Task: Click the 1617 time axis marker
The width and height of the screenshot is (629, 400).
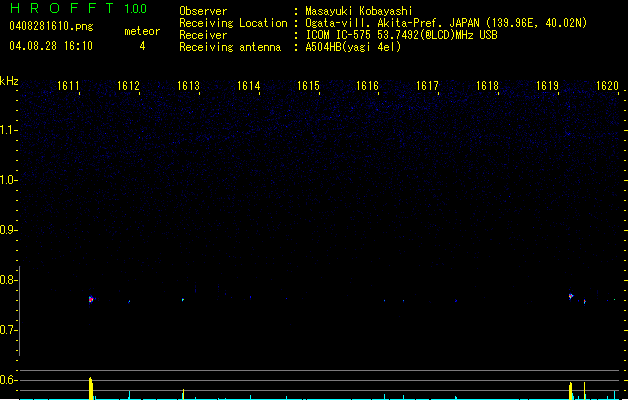Action: click(427, 86)
